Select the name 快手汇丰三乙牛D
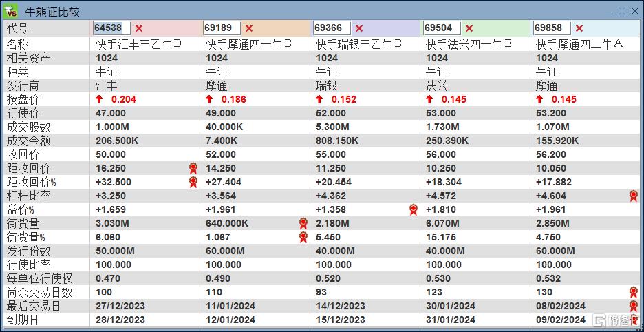 click(x=138, y=43)
